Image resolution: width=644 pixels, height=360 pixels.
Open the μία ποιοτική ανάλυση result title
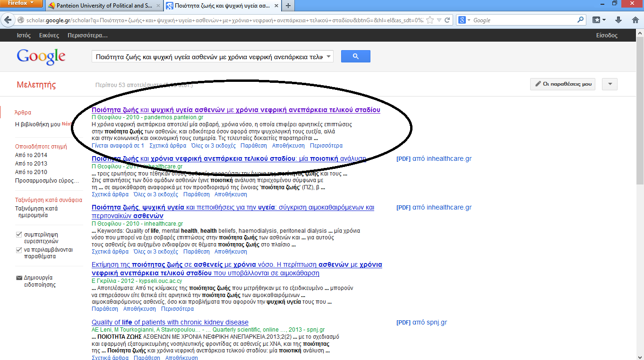coord(229,159)
